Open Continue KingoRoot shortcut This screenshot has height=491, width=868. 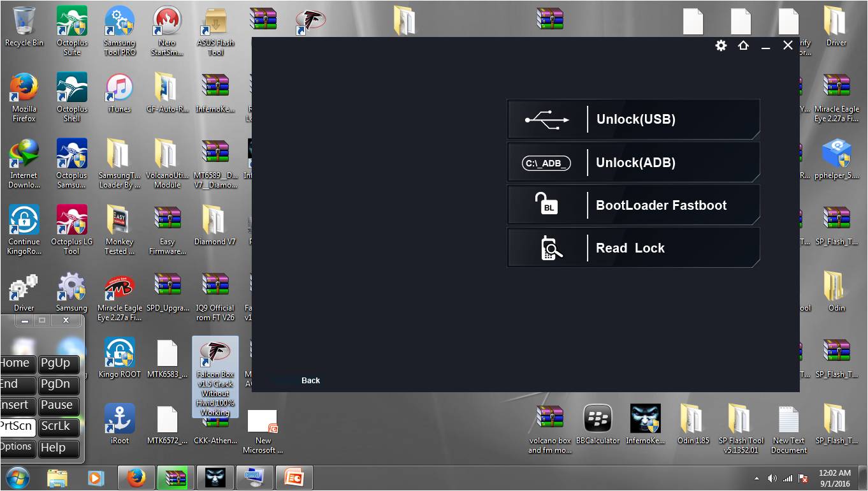(x=24, y=230)
